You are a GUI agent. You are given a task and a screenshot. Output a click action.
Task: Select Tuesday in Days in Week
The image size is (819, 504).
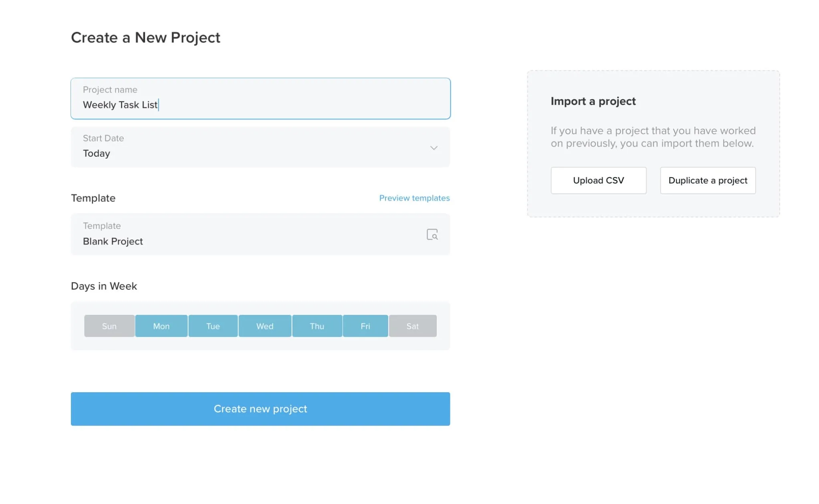212,326
